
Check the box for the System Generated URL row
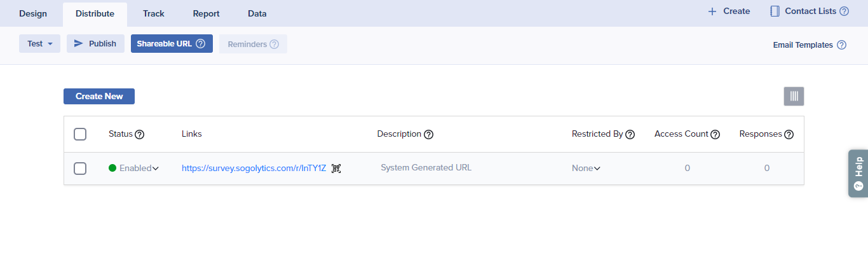coord(80,169)
